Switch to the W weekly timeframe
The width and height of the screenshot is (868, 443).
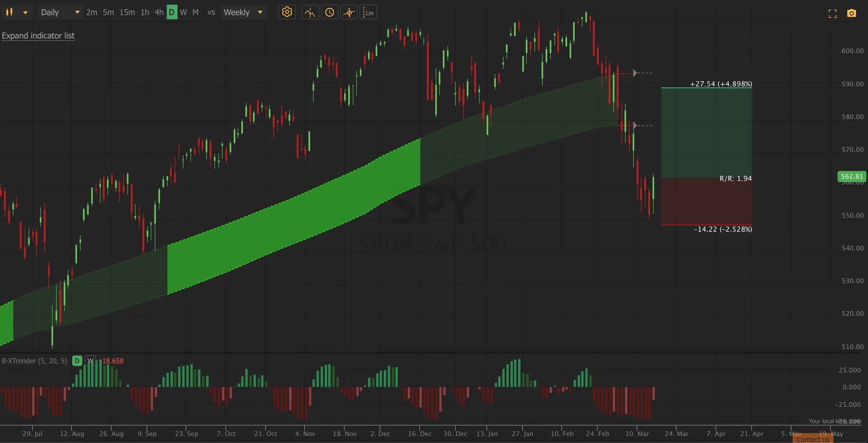tap(183, 12)
